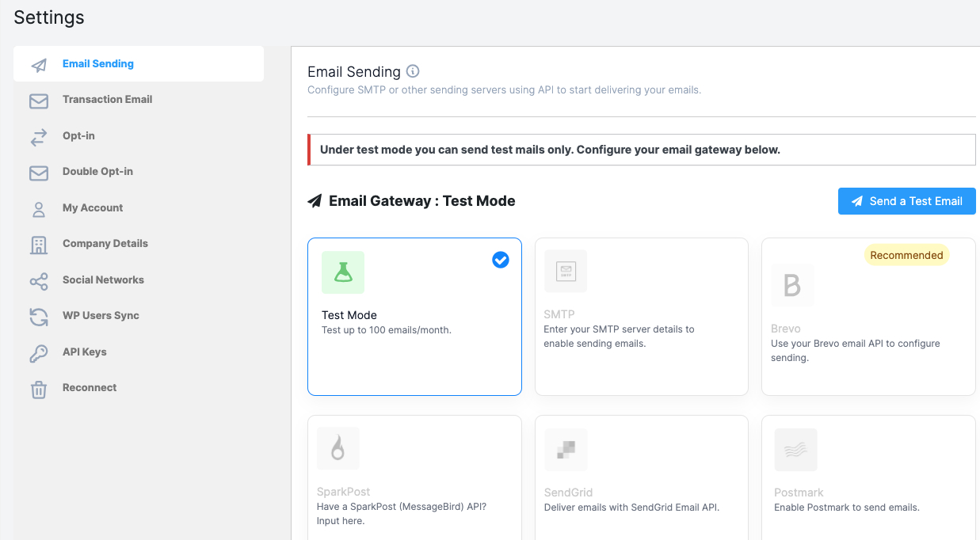Click the test mode warning notice text
This screenshot has width=980, height=540.
[550, 150]
